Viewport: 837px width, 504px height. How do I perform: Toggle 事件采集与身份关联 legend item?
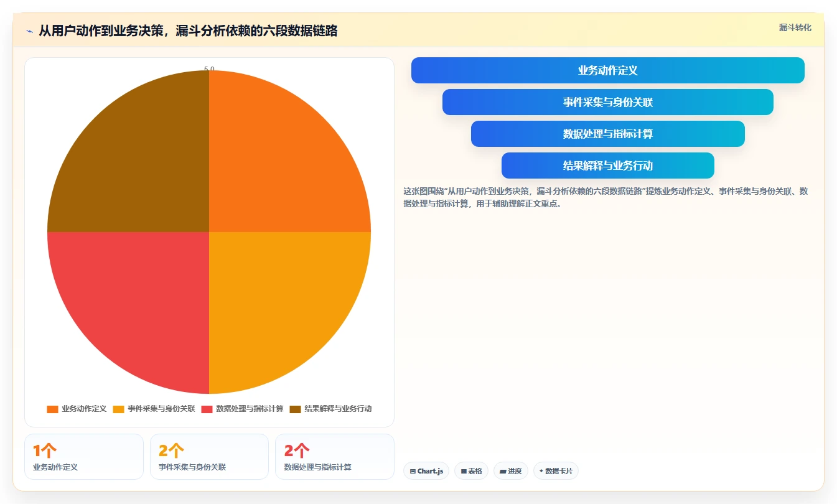click(154, 409)
